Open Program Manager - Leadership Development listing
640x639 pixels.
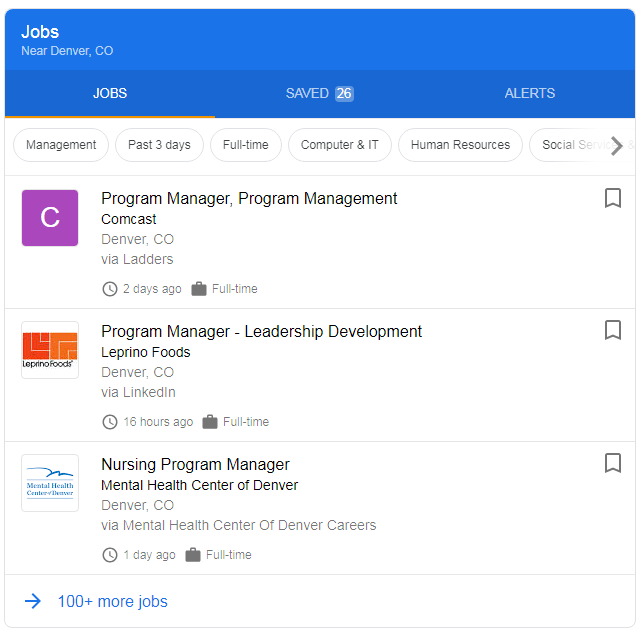tap(261, 331)
